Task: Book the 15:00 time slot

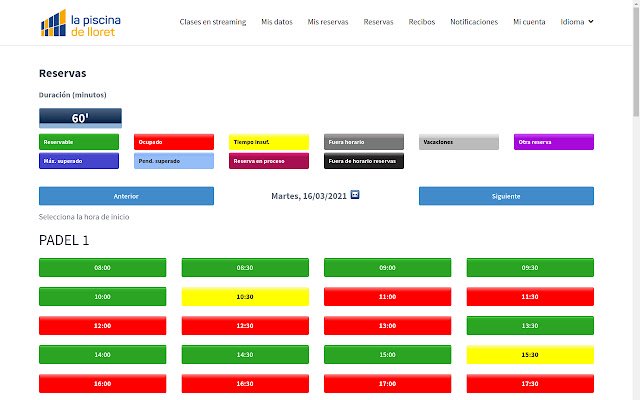Action: coord(387,355)
